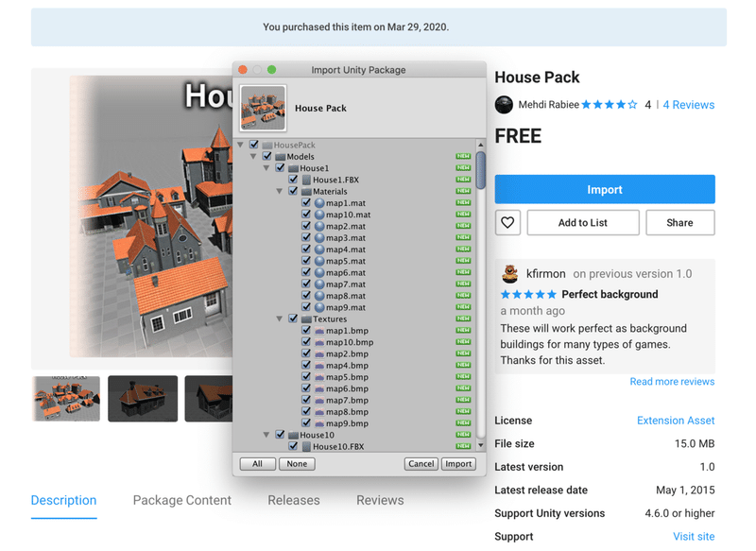Click the House10 folder icon
This screenshot has height=551, width=756.
[x=293, y=435]
